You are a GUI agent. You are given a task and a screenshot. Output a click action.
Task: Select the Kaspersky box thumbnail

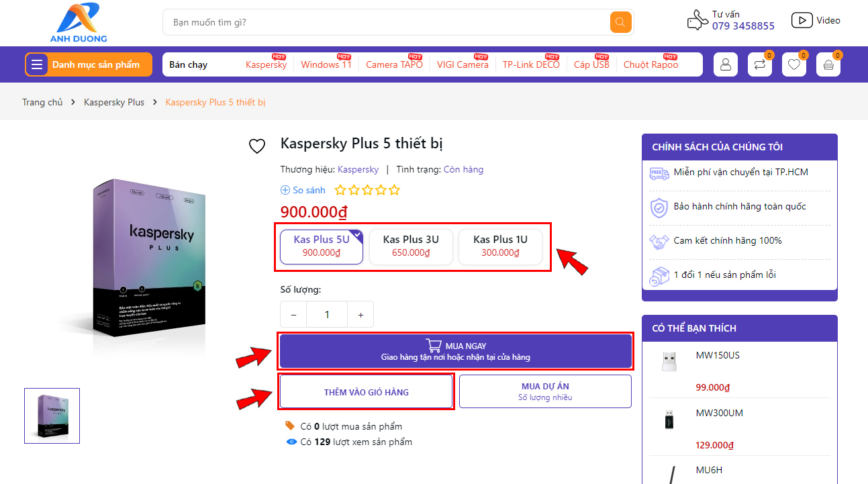tap(52, 416)
